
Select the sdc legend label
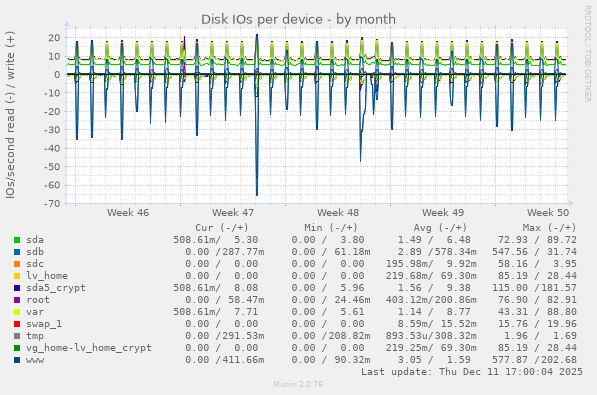tap(35, 264)
